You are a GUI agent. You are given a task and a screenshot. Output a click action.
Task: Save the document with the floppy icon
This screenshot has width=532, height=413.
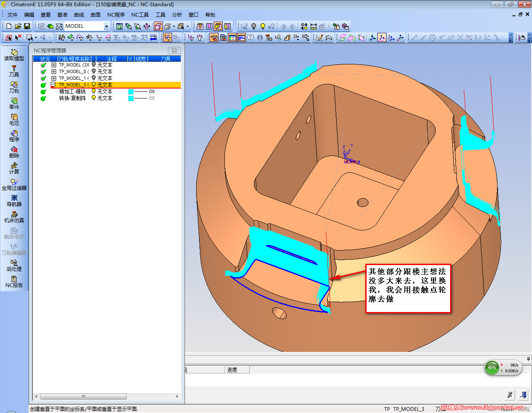[27, 26]
